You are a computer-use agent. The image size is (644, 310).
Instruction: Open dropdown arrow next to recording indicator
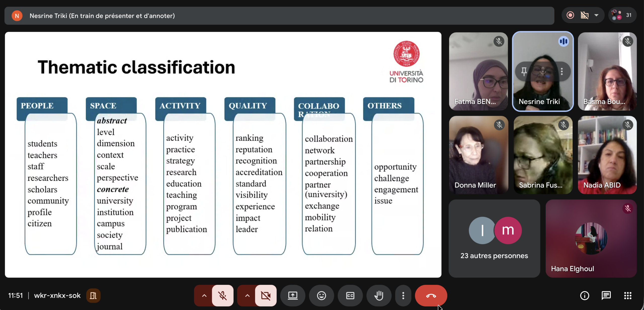(596, 15)
